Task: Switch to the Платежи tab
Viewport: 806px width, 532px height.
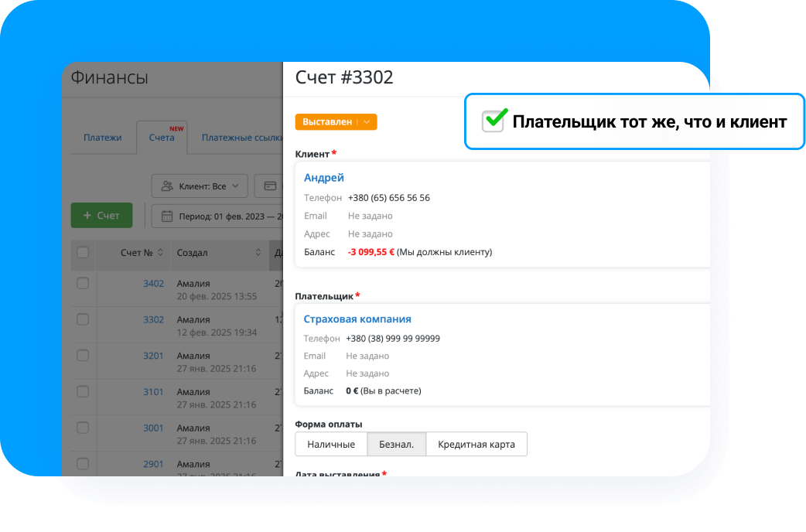Action: click(x=102, y=138)
